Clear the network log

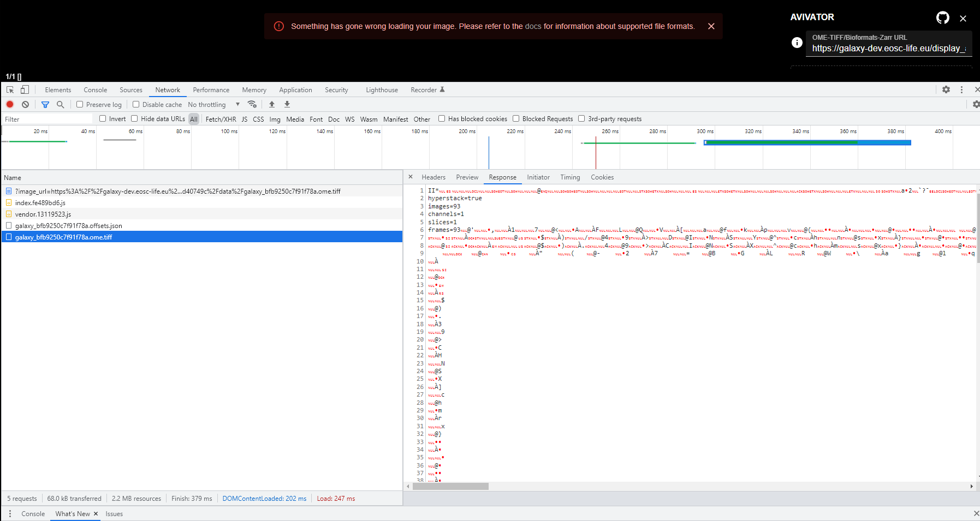tap(25, 104)
